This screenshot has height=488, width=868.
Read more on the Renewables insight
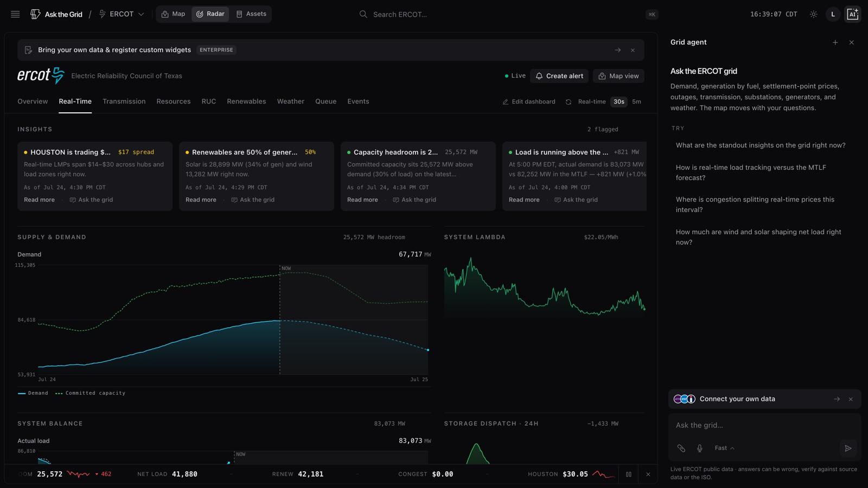201,200
